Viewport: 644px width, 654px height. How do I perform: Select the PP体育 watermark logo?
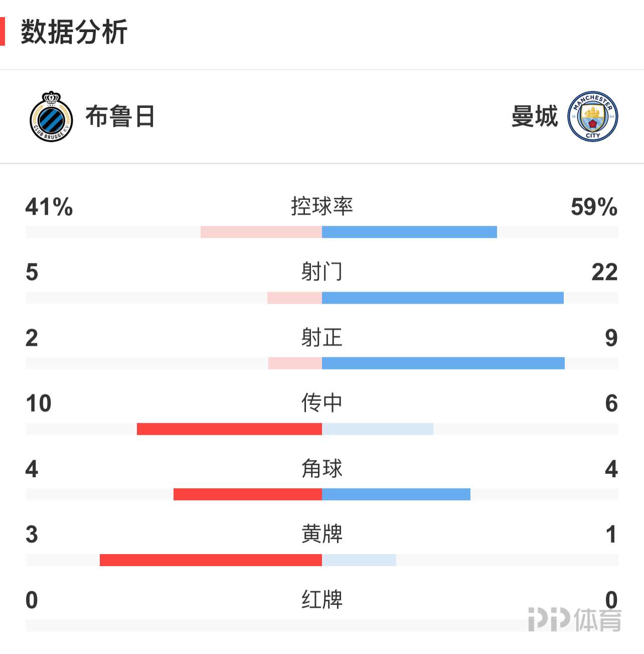coord(575,619)
